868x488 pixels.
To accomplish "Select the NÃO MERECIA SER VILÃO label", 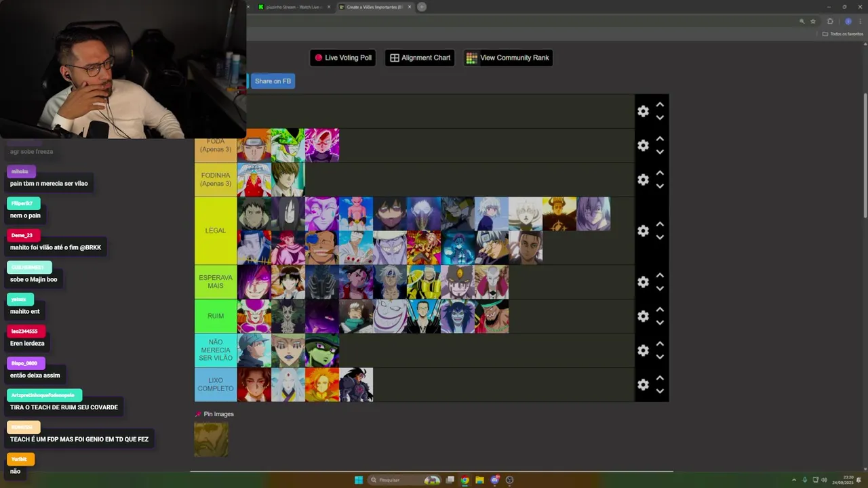I will click(x=216, y=350).
